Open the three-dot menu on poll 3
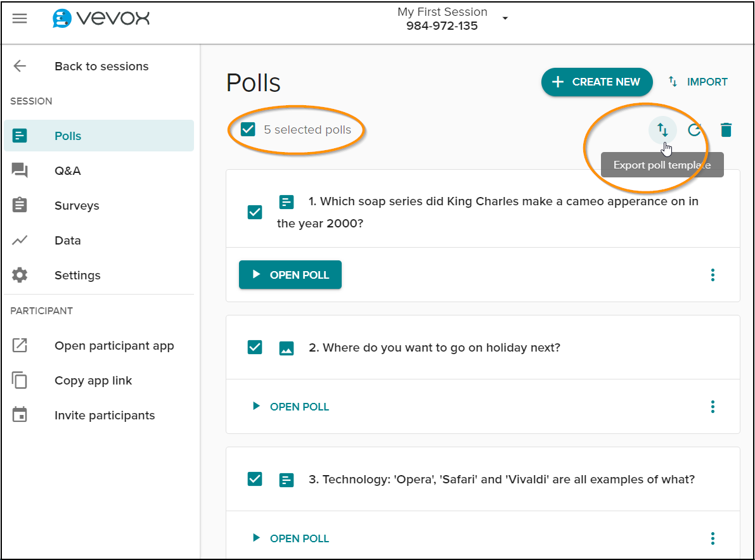Screen dimensions: 755x560 click(x=713, y=538)
